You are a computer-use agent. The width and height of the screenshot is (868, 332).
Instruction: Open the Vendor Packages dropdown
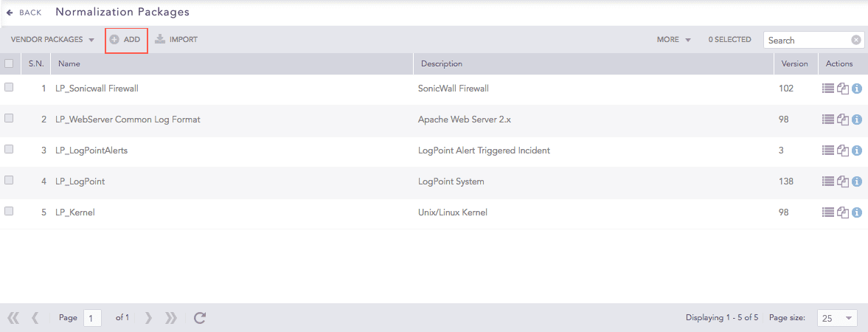click(x=52, y=40)
